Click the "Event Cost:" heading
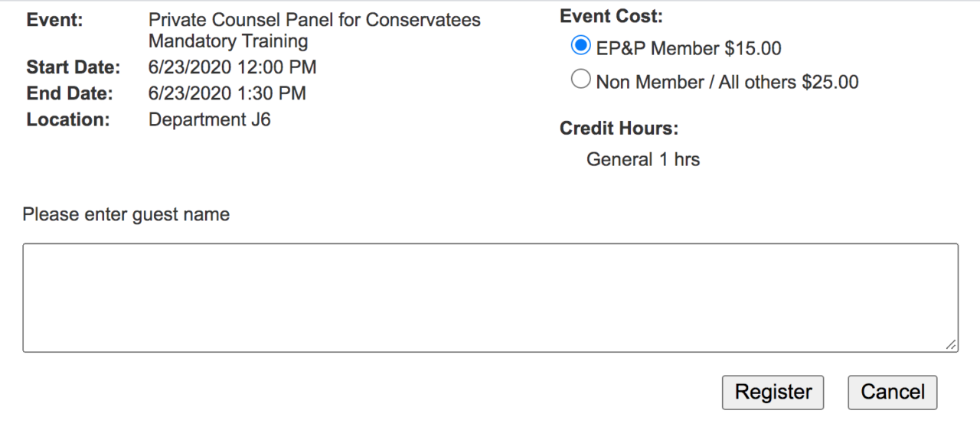The image size is (980, 430). click(611, 16)
